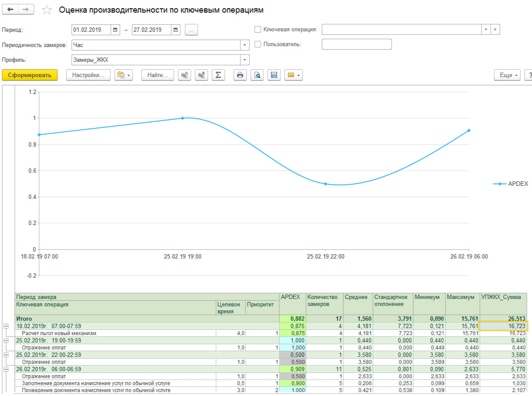Click the Настройки... button
The width and height of the screenshot is (532, 396).
pyautogui.click(x=88, y=75)
